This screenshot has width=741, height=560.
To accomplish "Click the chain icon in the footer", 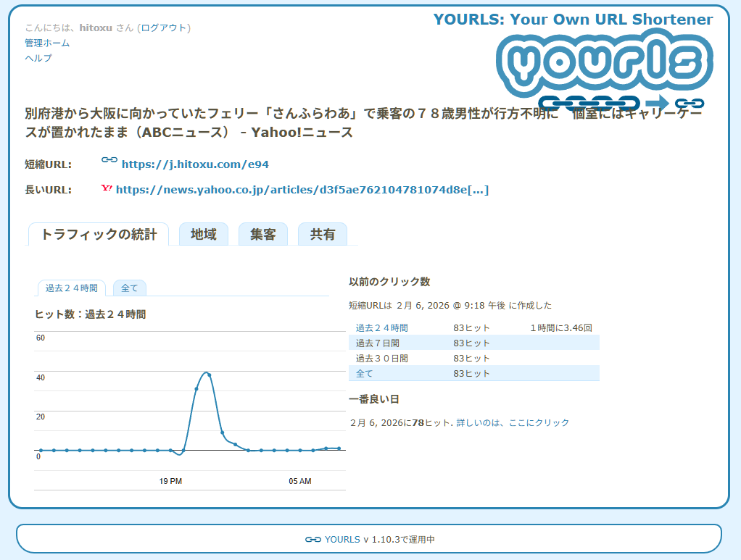I will tap(312, 539).
